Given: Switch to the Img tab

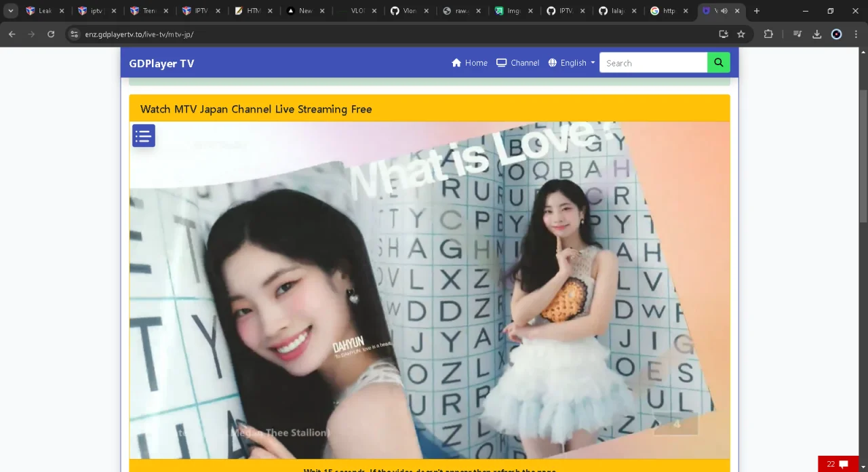Looking at the screenshot, I should pos(514,11).
